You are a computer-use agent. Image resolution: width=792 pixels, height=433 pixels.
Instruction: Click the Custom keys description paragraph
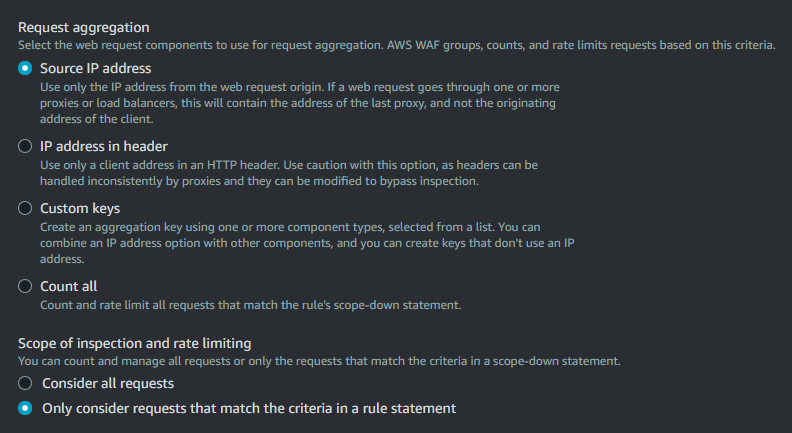(x=290, y=243)
